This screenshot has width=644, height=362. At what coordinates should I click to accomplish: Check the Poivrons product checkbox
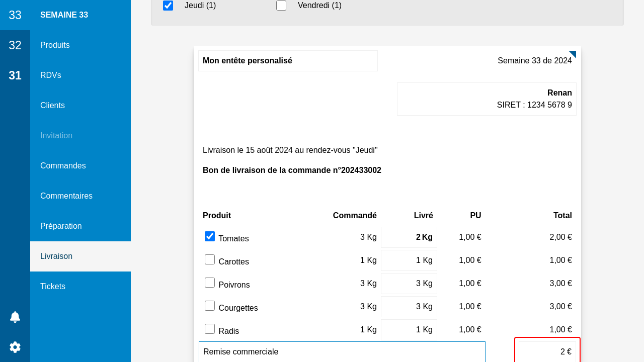tap(210, 283)
